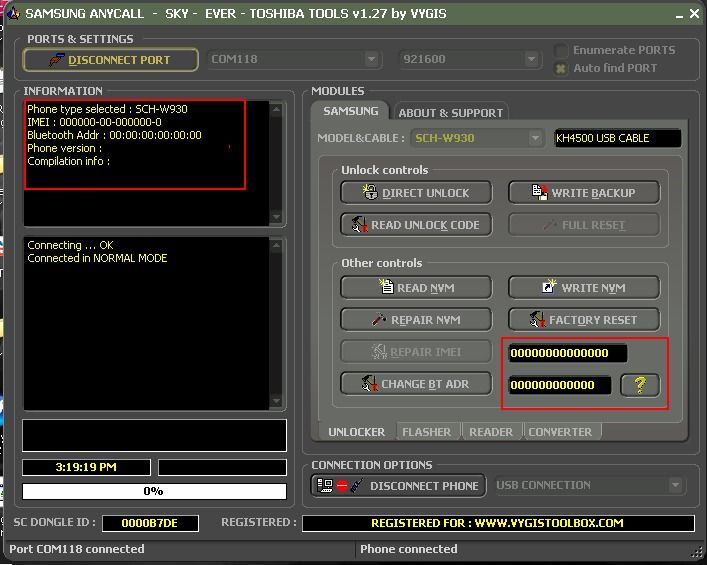
Task: Select the CONVERTER bottom tab
Action: (560, 432)
